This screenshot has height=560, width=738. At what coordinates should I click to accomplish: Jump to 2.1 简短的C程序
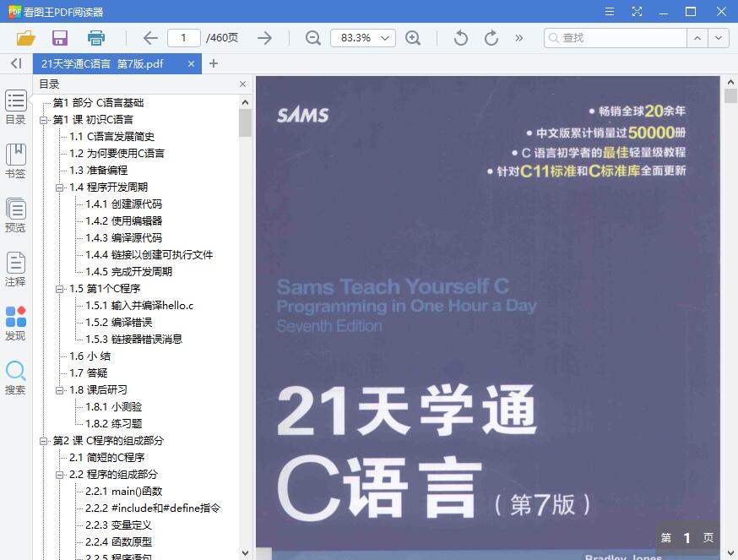[107, 458]
